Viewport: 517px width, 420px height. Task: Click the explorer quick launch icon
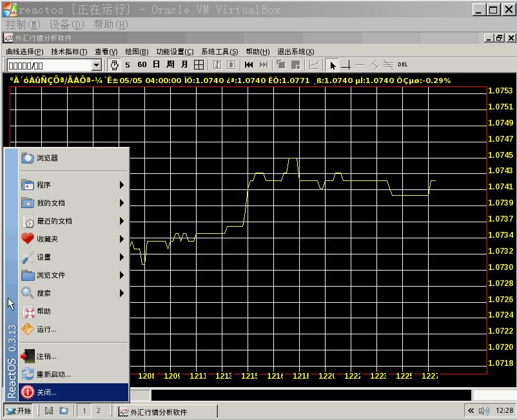point(64,411)
